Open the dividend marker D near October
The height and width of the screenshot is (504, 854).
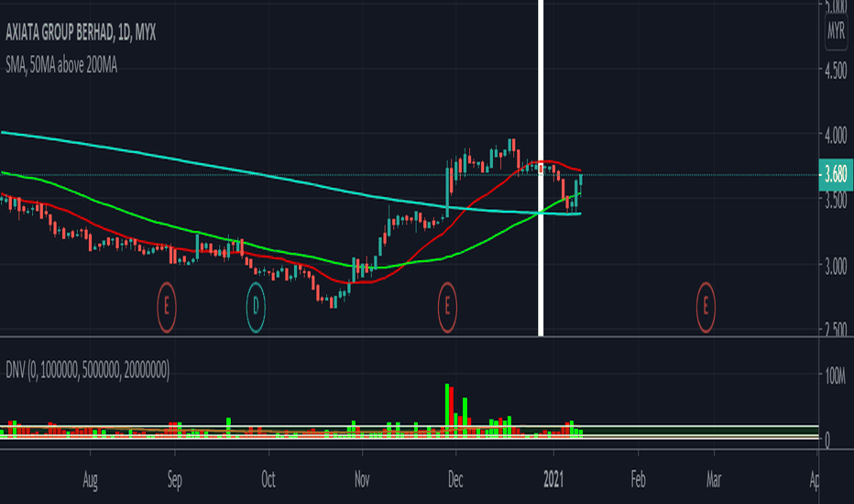(256, 307)
